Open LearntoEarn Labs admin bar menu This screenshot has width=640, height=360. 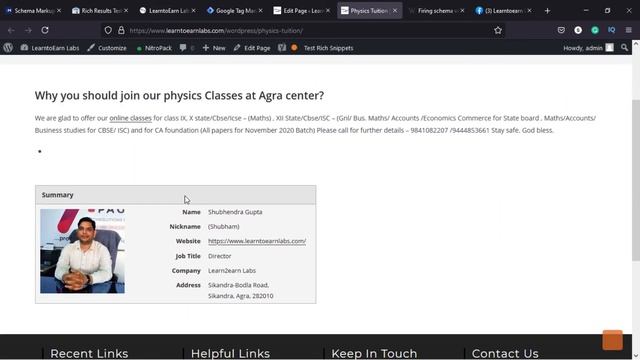(x=50, y=48)
